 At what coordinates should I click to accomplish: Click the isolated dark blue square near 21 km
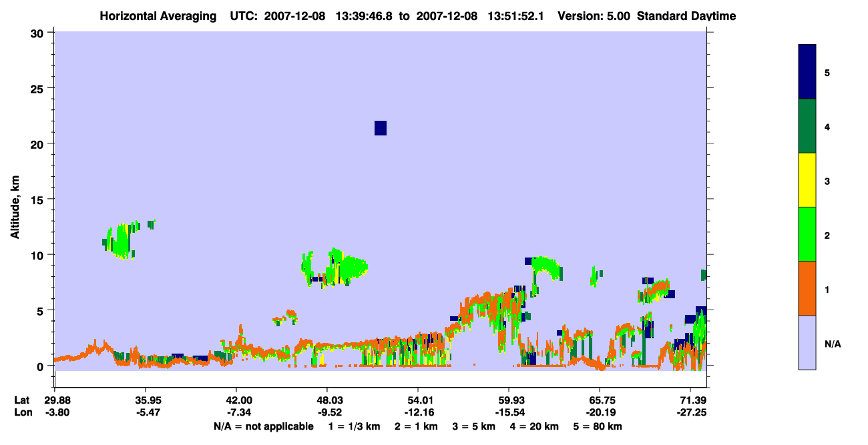381,128
